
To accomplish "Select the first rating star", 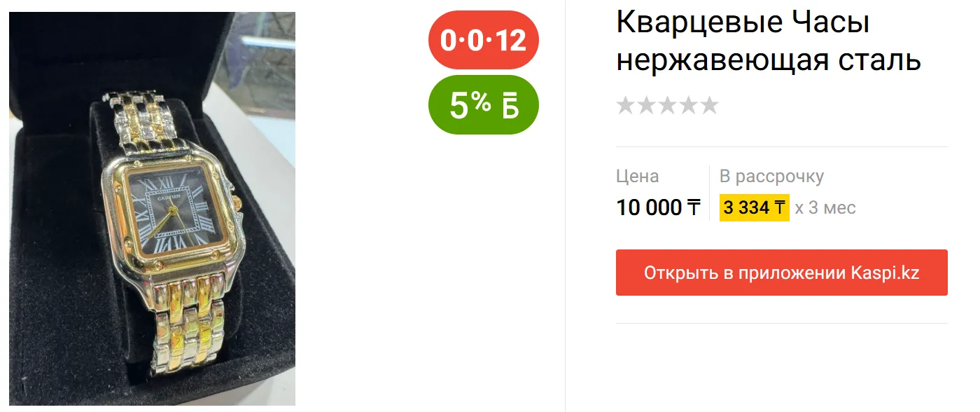I will coord(626,105).
